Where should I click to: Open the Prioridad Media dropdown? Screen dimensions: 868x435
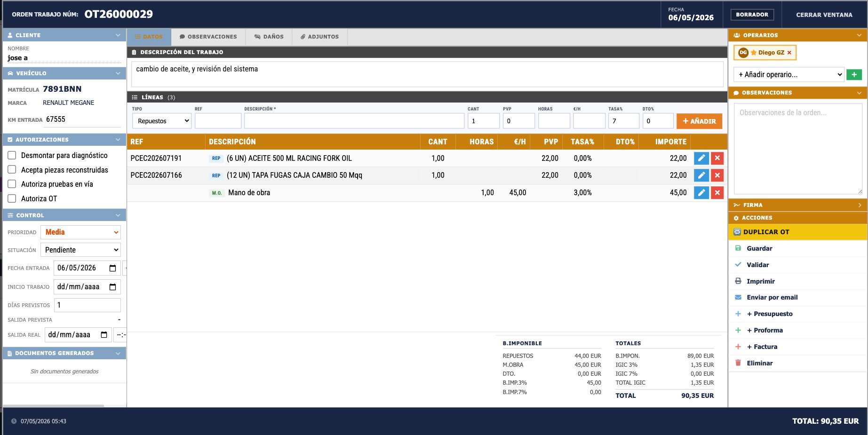click(x=80, y=232)
